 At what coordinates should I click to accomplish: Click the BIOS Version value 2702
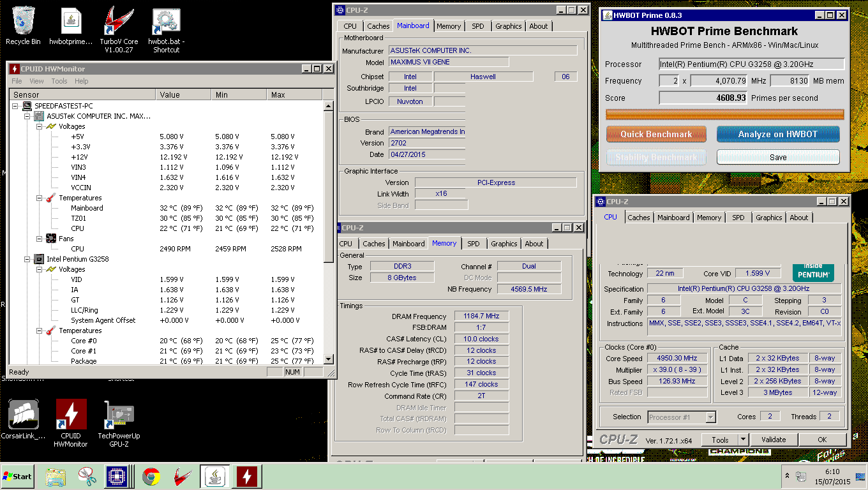point(427,143)
